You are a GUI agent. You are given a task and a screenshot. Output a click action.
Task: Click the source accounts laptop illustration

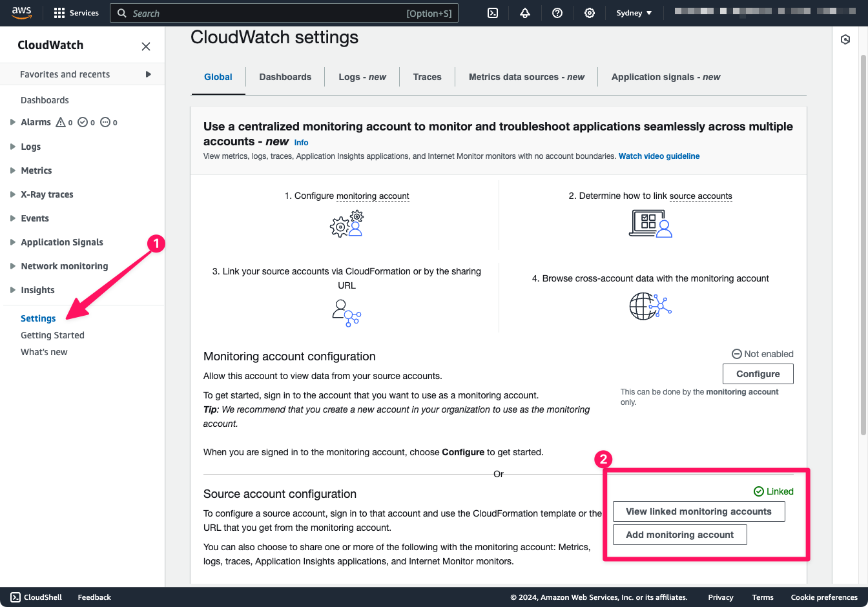[x=650, y=224]
